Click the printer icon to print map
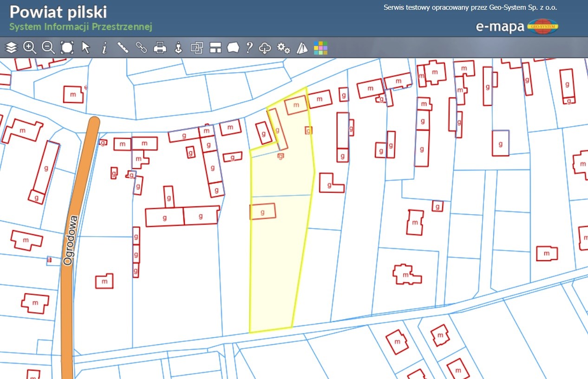 click(160, 47)
